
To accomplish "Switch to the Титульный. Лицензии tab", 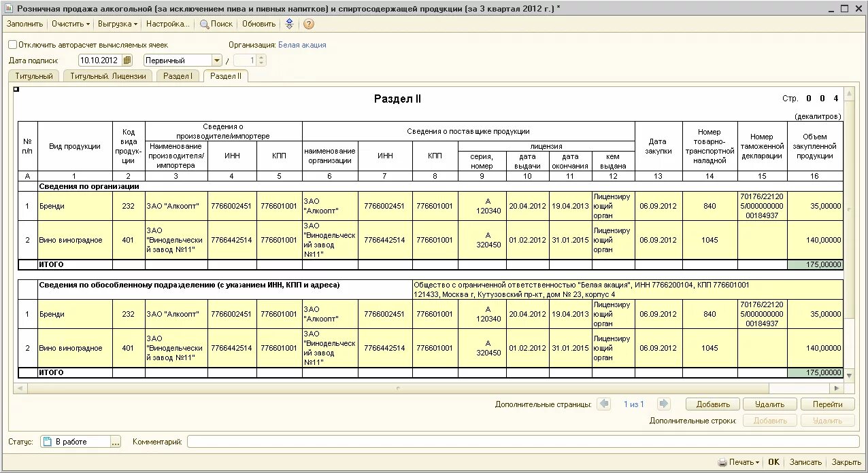I will coord(108,76).
